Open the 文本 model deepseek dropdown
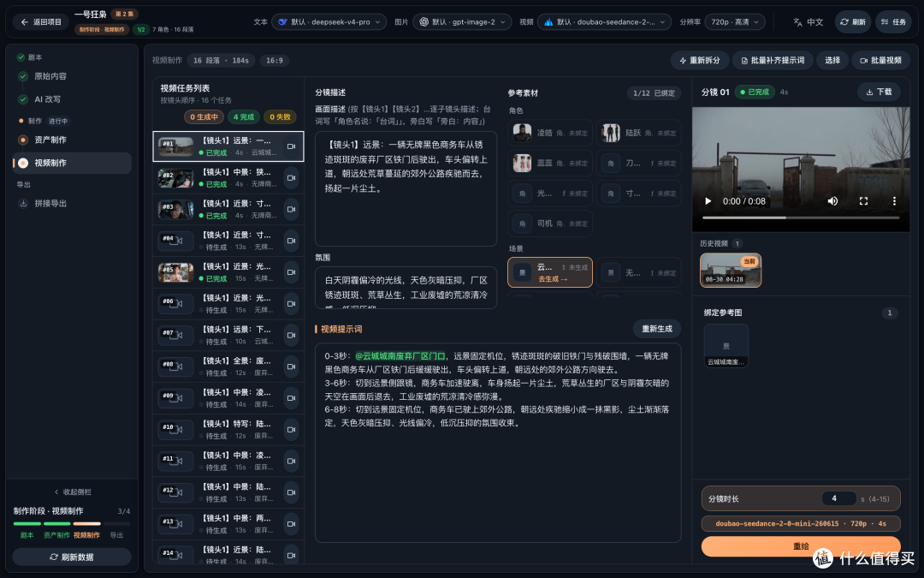924x578 pixels. point(329,21)
